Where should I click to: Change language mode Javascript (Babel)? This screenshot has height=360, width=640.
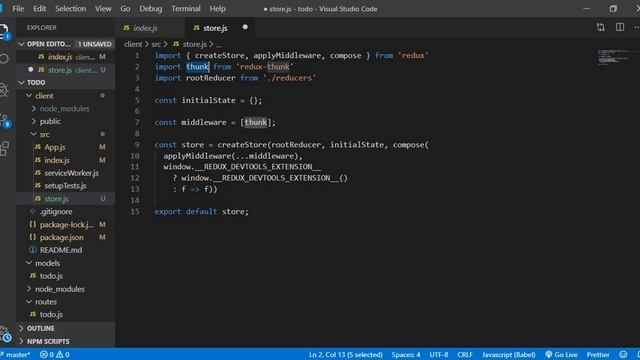point(509,355)
